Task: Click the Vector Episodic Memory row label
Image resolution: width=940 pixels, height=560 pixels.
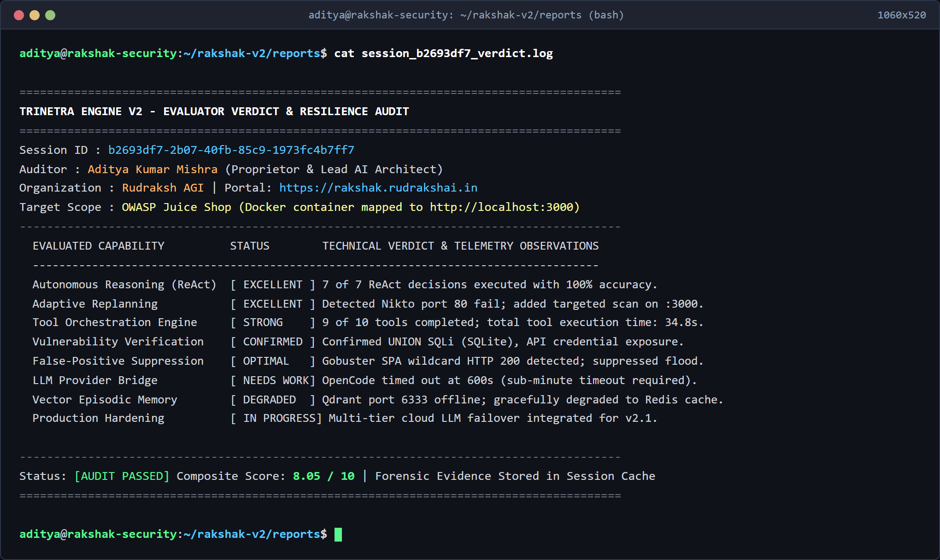Action: pos(105,400)
